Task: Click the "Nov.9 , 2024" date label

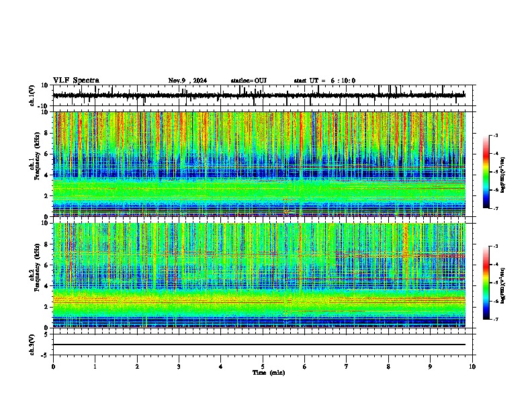Action: pyautogui.click(x=187, y=81)
